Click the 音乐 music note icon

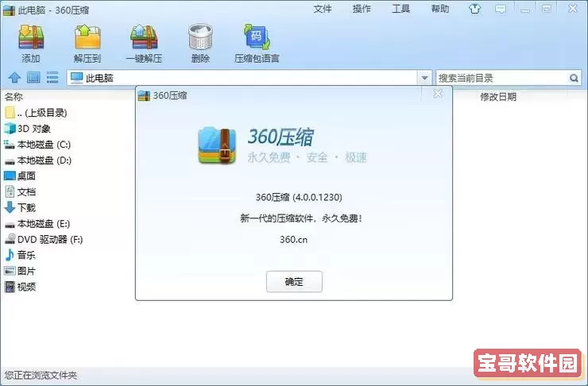[10, 255]
